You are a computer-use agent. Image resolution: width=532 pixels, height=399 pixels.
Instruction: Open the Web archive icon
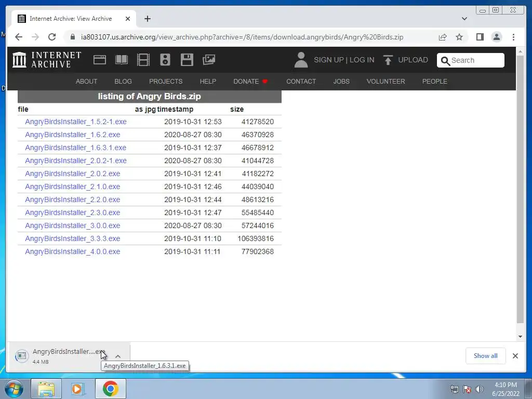[x=100, y=60]
